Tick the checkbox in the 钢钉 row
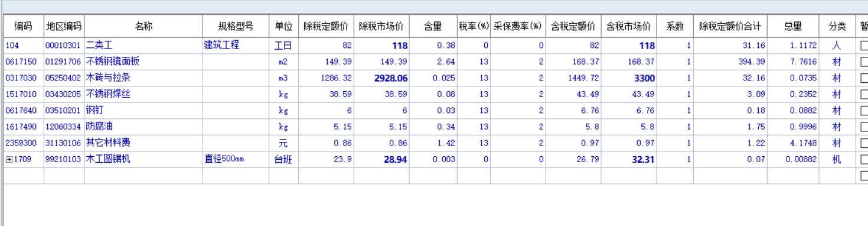Screen dimensions: 868x226 click(864, 111)
